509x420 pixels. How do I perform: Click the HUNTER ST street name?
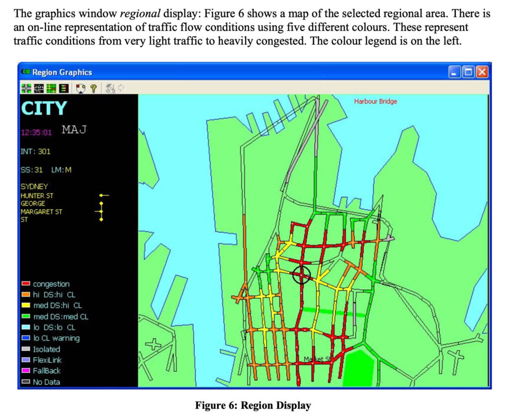[37, 196]
